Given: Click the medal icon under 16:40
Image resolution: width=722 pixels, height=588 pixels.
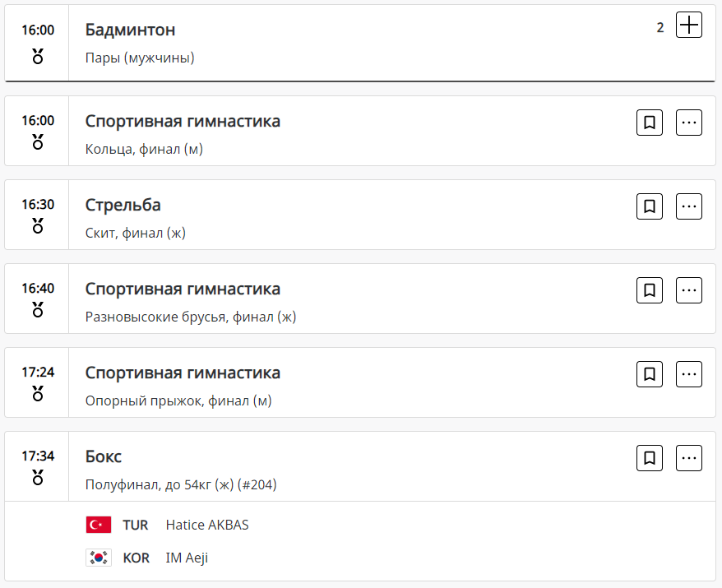Looking at the screenshot, I should pyautogui.click(x=38, y=310).
